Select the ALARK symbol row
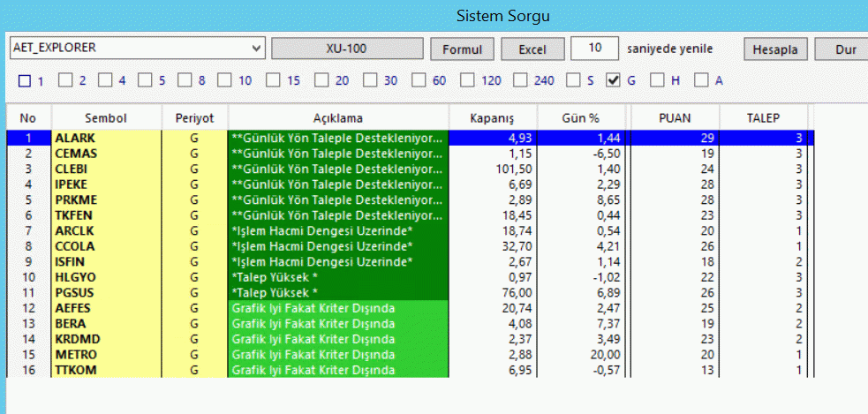Screen dimensions: 868x414 pos(411,138)
